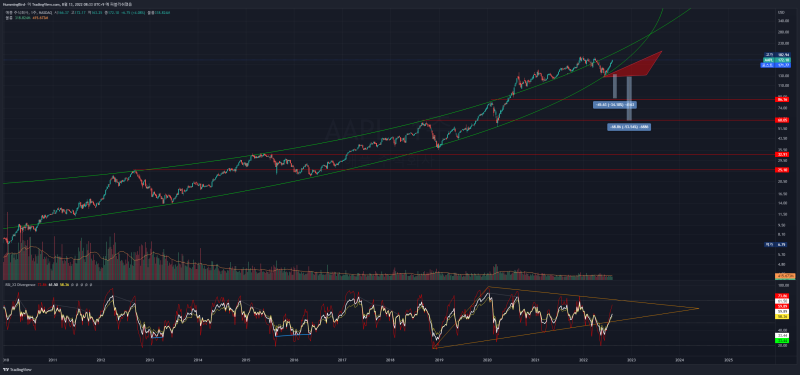Select the upper blue price-range measurement label

click(615, 105)
